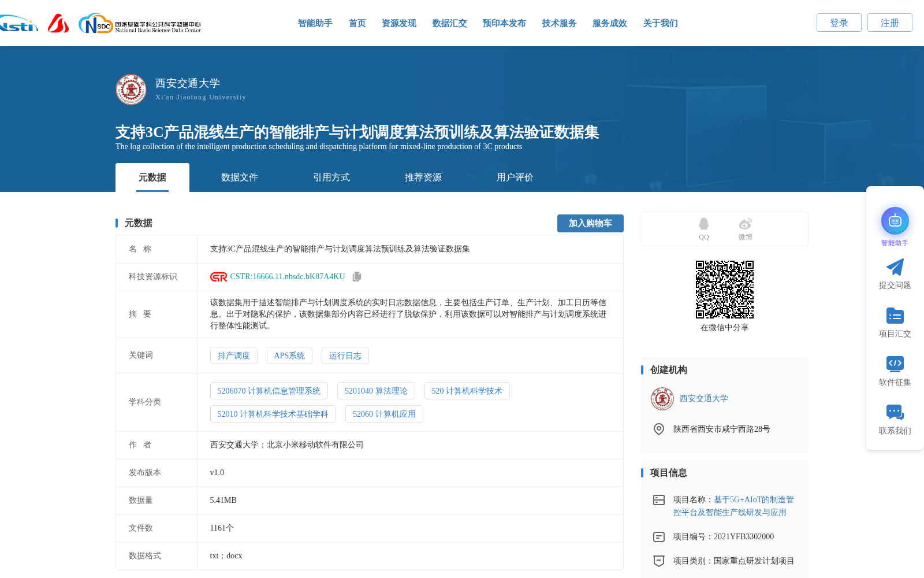Go to 首页 in the navigation
Image resolution: width=924 pixels, height=578 pixels.
[357, 23]
